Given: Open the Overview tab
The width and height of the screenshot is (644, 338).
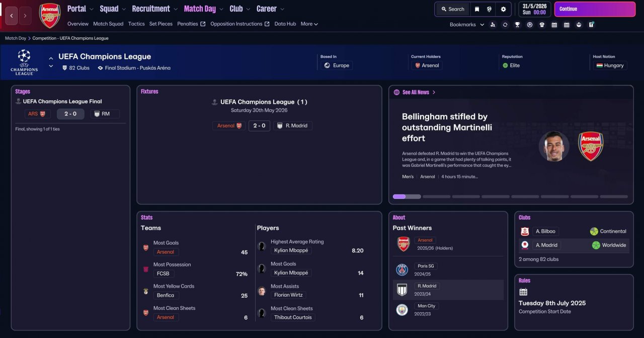Looking at the screenshot, I should click(78, 24).
